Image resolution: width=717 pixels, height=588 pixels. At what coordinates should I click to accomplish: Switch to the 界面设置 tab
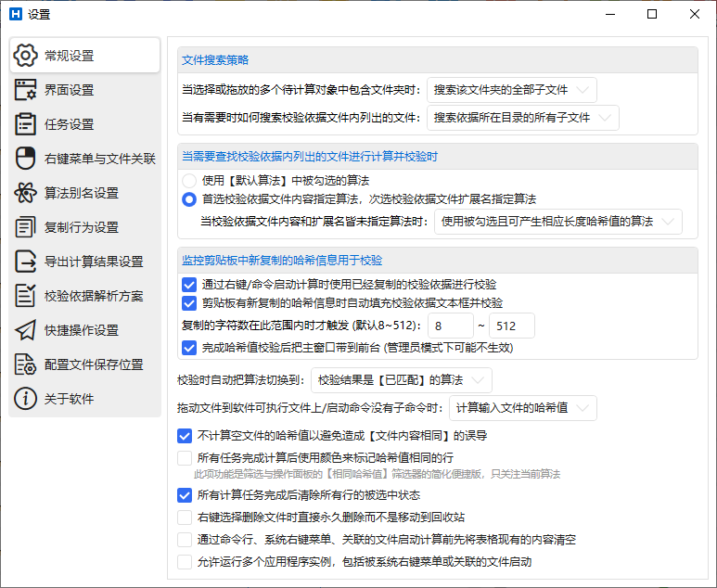coord(85,90)
